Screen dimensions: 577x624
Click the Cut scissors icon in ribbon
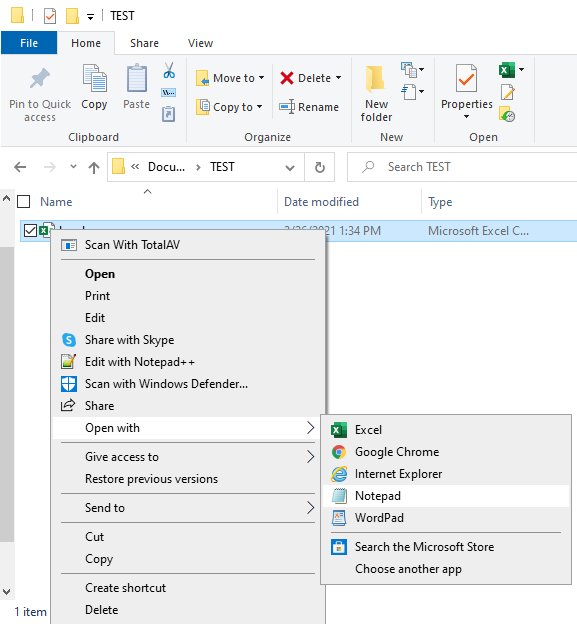pos(169,70)
